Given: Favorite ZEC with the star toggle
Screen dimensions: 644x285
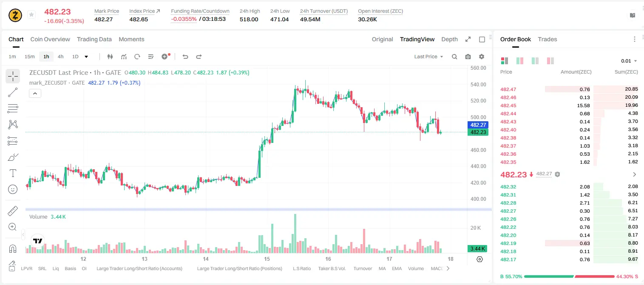Looking at the screenshot, I should pos(31,15).
